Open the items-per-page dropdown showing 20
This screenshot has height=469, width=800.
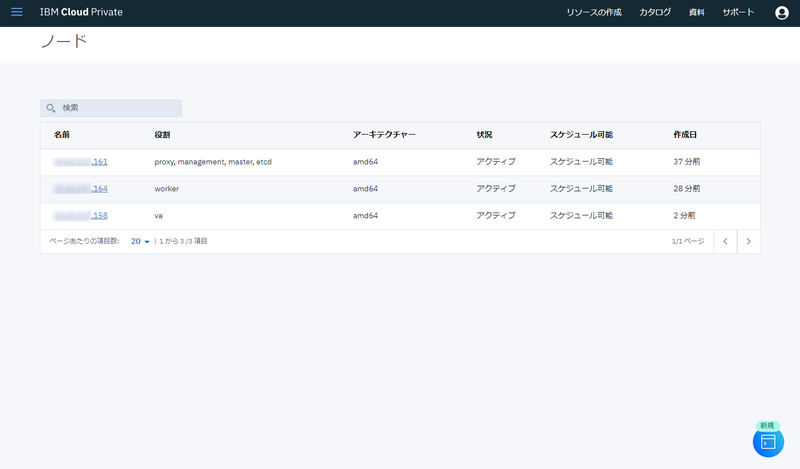(x=140, y=241)
